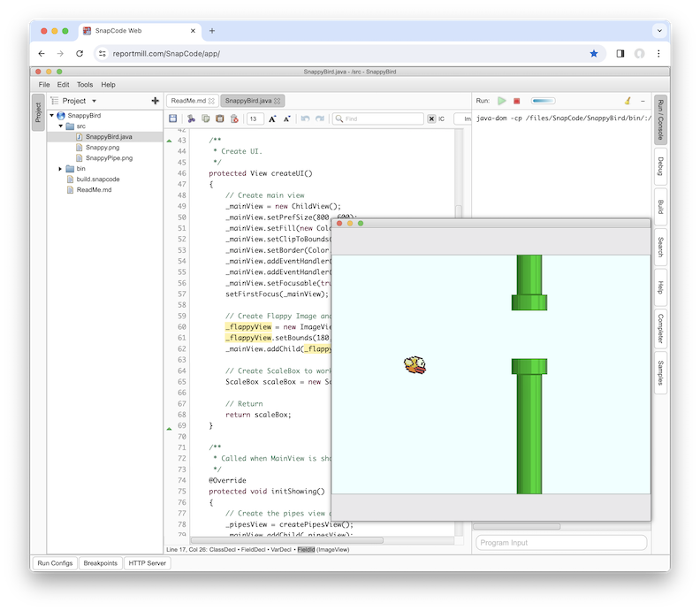This screenshot has width=700, height=611.
Task: Select build.snapcode in the project tree
Action: (105, 179)
